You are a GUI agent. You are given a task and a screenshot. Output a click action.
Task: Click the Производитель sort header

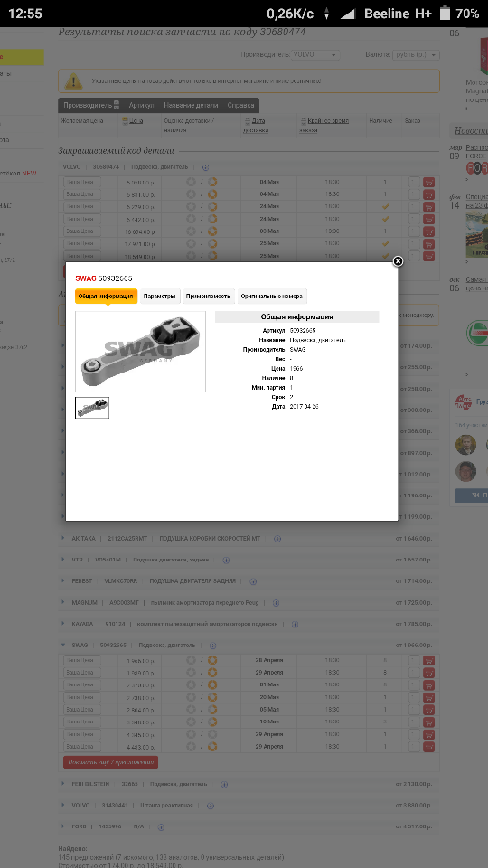[x=91, y=105]
